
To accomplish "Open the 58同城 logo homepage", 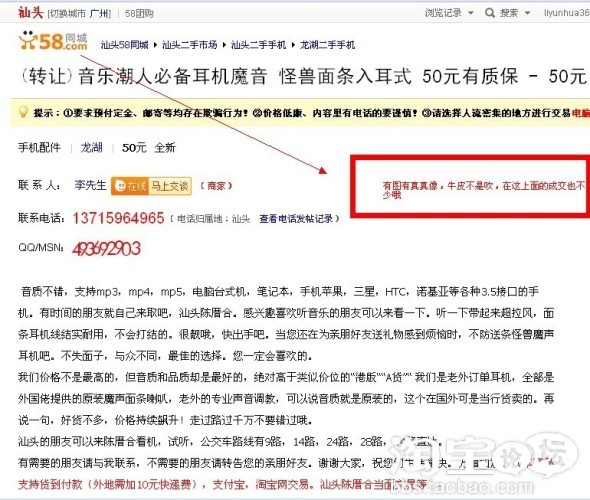I will 53,41.
